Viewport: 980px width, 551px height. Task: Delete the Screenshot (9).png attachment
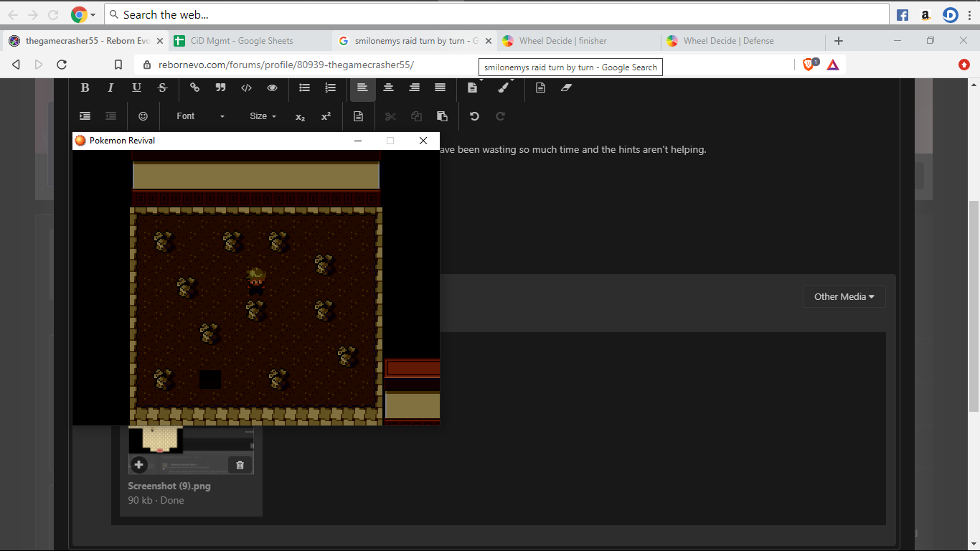point(240,465)
